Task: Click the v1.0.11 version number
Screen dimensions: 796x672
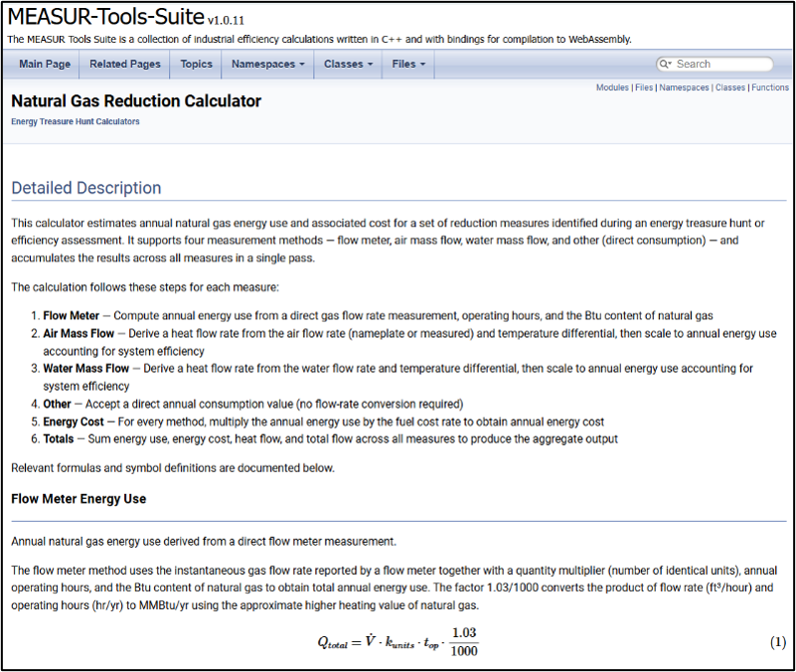Action: [226, 20]
